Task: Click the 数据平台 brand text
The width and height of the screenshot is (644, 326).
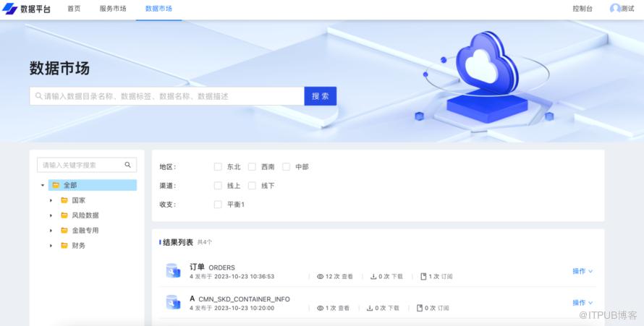Action: coord(35,9)
